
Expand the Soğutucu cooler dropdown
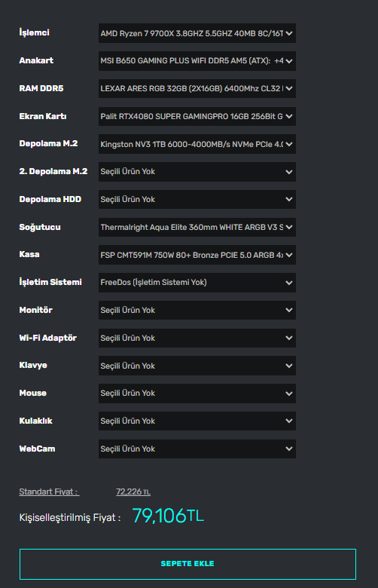pos(197,227)
